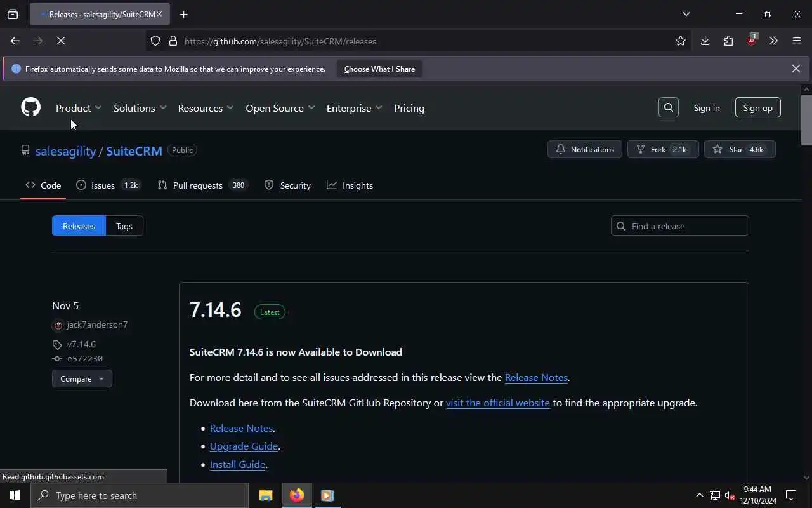Screen dimensions: 812x508
Task: Bookmark this page with the star icon
Action: [681, 41]
